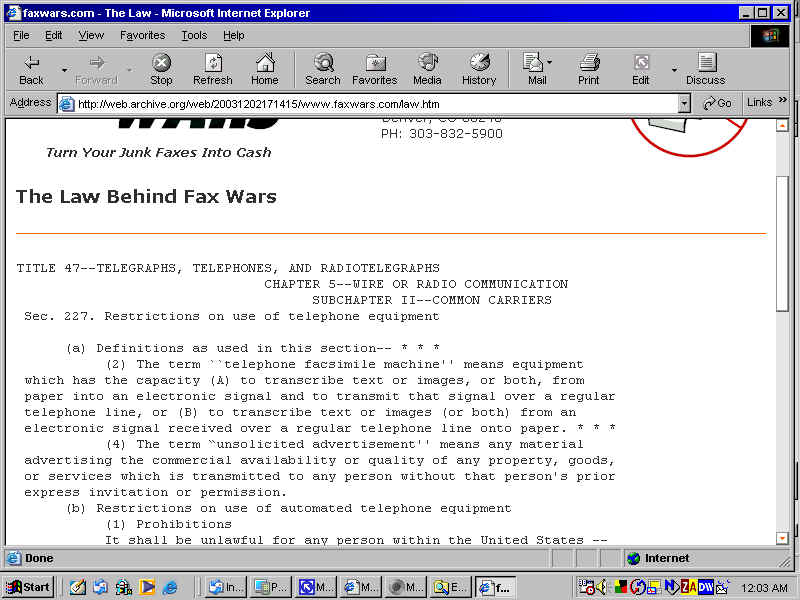The height and width of the screenshot is (600, 800).
Task: Click 'The Law Behind Fax Wars' heading
Action: [x=146, y=196]
